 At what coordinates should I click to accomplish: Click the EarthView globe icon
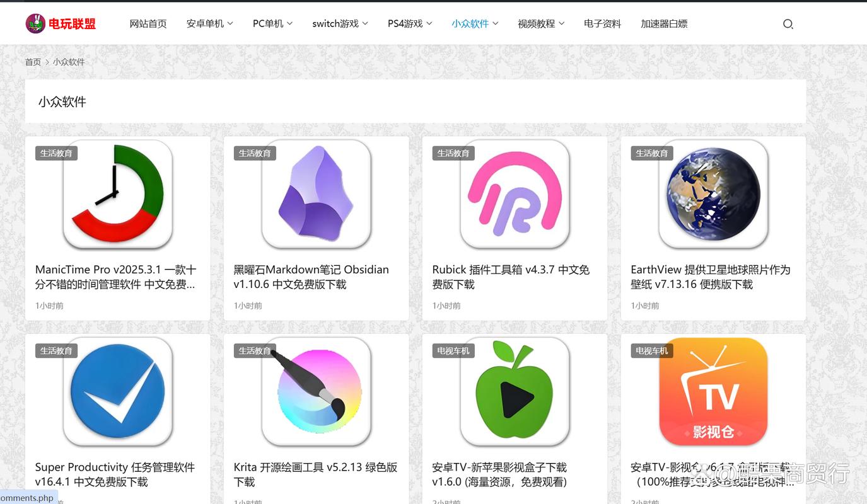coord(713,194)
